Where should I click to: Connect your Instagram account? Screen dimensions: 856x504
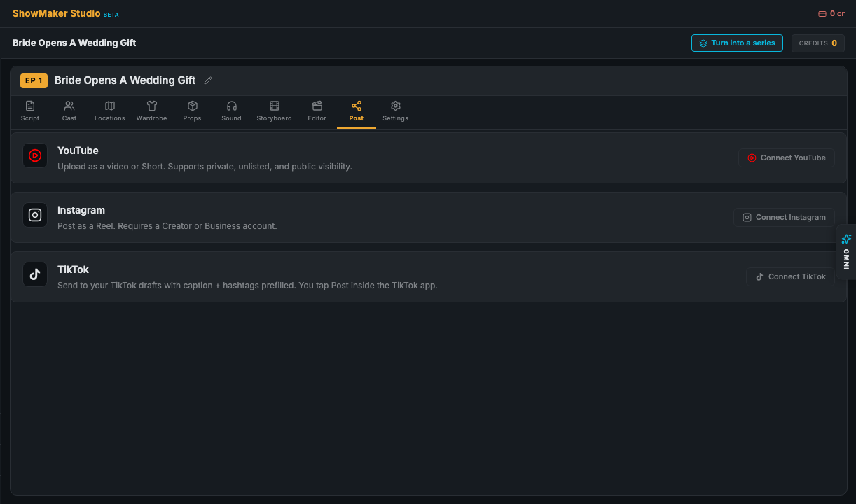(784, 217)
